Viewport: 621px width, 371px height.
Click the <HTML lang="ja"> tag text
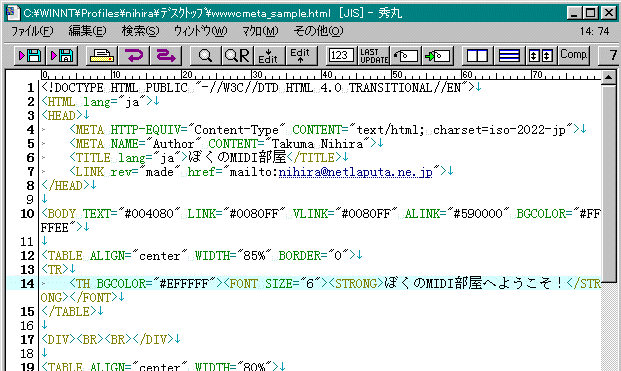97,102
